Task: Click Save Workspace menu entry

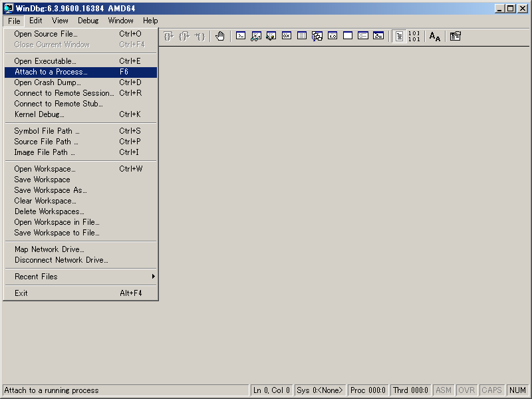Action: [80, 180]
